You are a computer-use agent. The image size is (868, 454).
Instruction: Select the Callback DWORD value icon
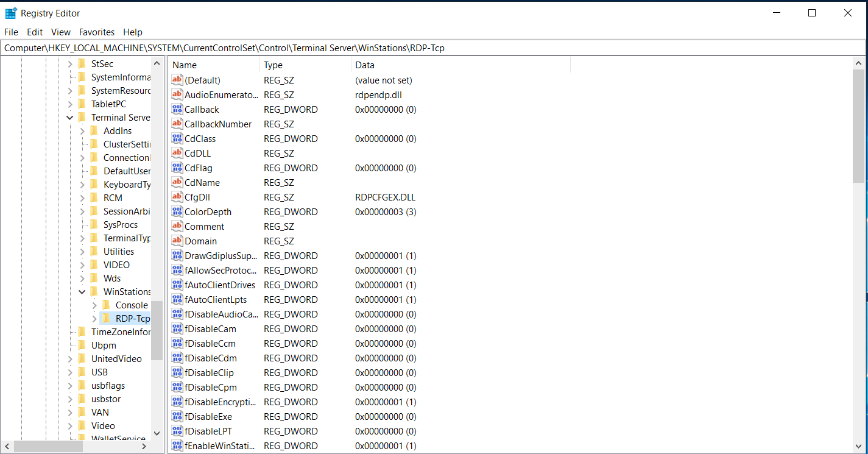click(177, 110)
